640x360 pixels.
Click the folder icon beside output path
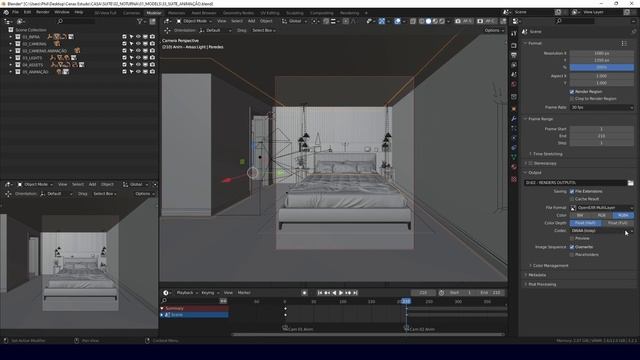pos(631,183)
